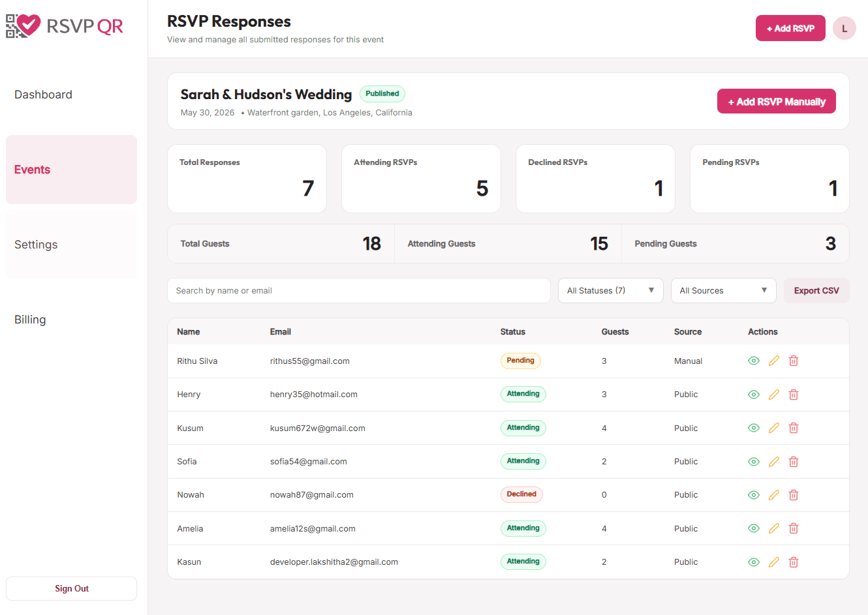The image size is (868, 615).
Task: Open the pencil edit icon for Kusum
Action: click(x=774, y=428)
